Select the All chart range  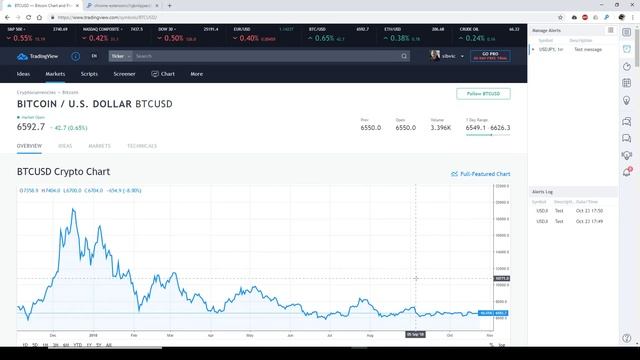pyautogui.click(x=109, y=345)
